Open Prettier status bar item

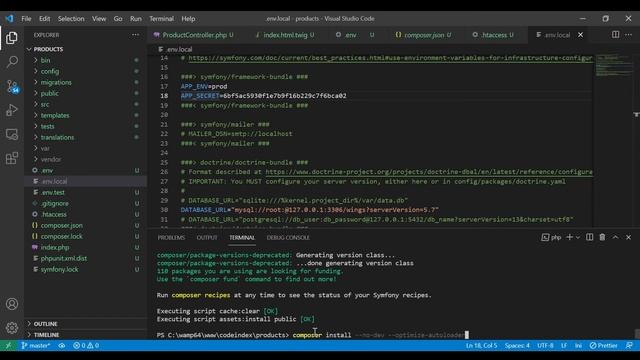[603, 346]
